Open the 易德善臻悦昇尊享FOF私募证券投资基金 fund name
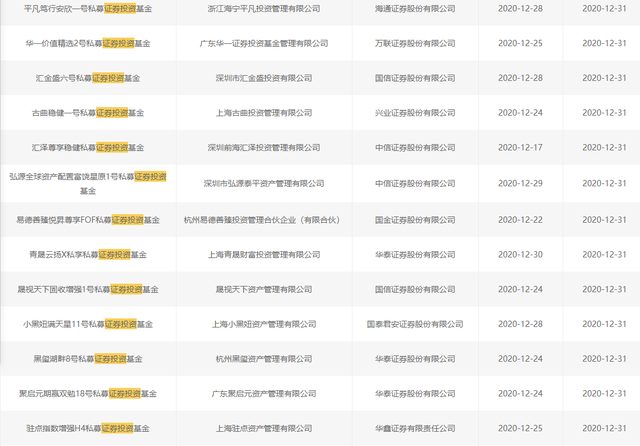This screenshot has height=446, width=640. pos(88,220)
